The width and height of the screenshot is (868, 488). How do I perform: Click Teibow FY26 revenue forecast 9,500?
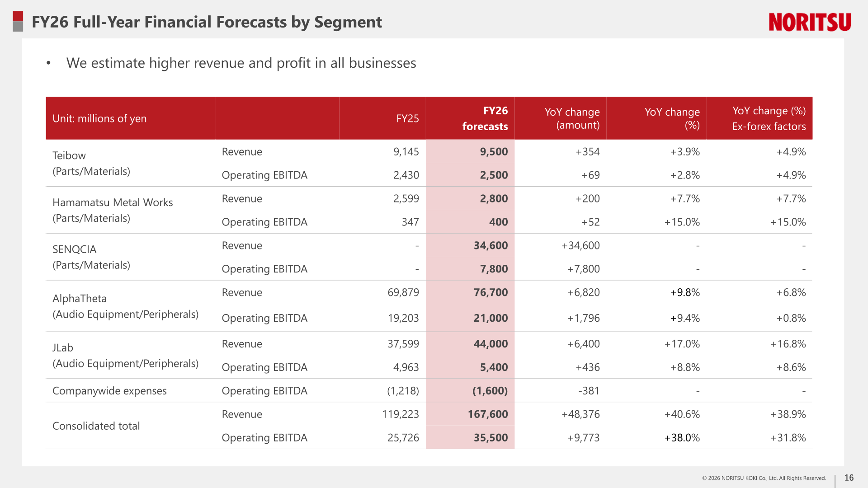coord(494,152)
